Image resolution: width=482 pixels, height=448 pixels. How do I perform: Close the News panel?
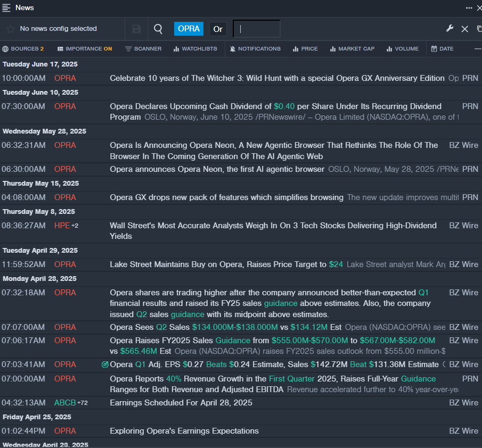(479, 8)
